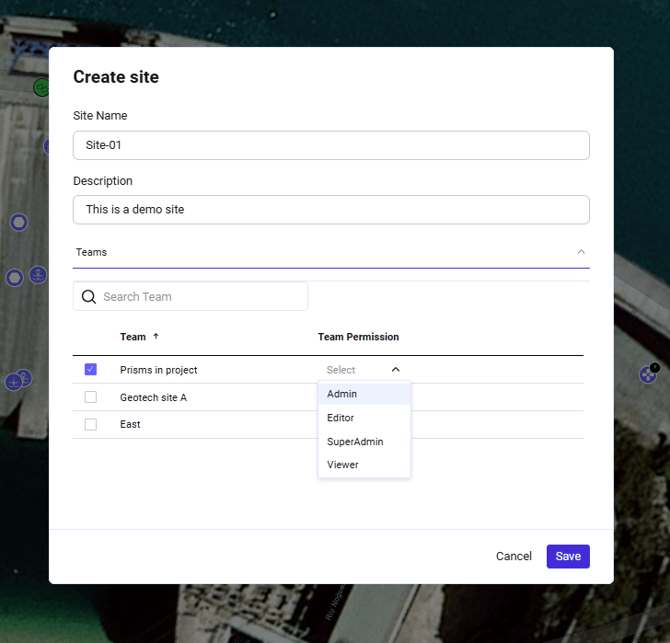
Task: Click into the Search Team box
Action: click(x=200, y=297)
